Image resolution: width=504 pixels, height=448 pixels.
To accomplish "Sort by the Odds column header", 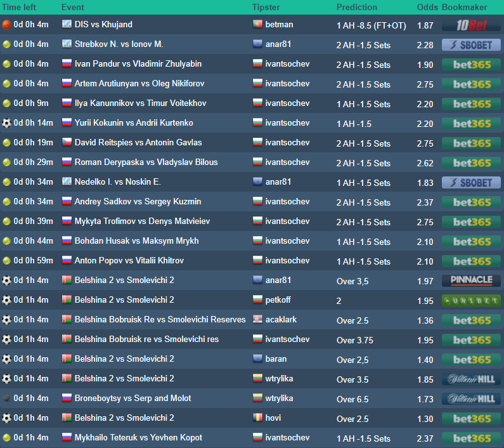I will [427, 7].
